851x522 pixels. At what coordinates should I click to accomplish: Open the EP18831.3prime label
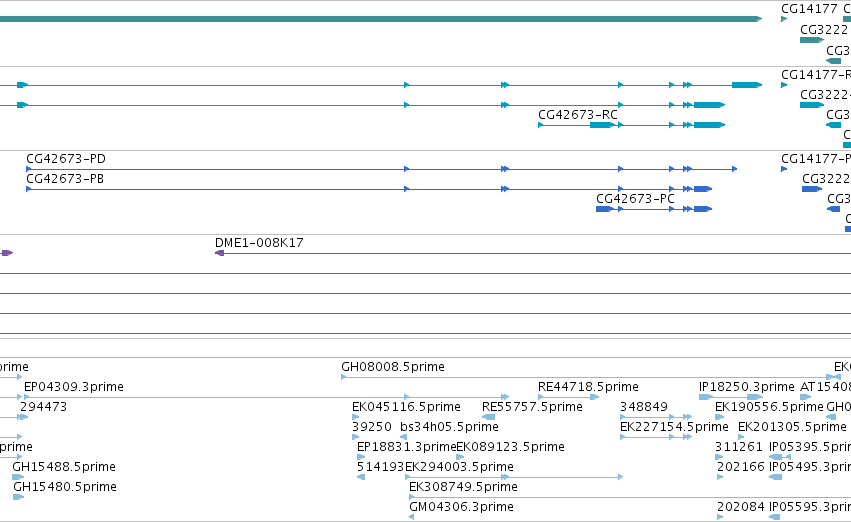click(x=406, y=447)
